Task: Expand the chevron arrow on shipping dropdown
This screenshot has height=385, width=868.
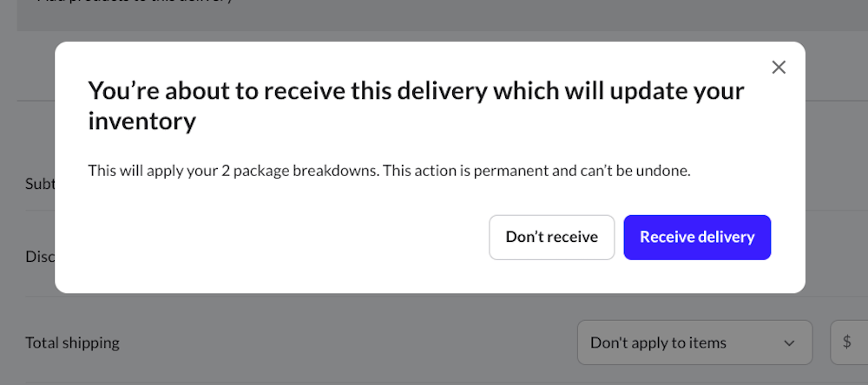Action: [789, 343]
